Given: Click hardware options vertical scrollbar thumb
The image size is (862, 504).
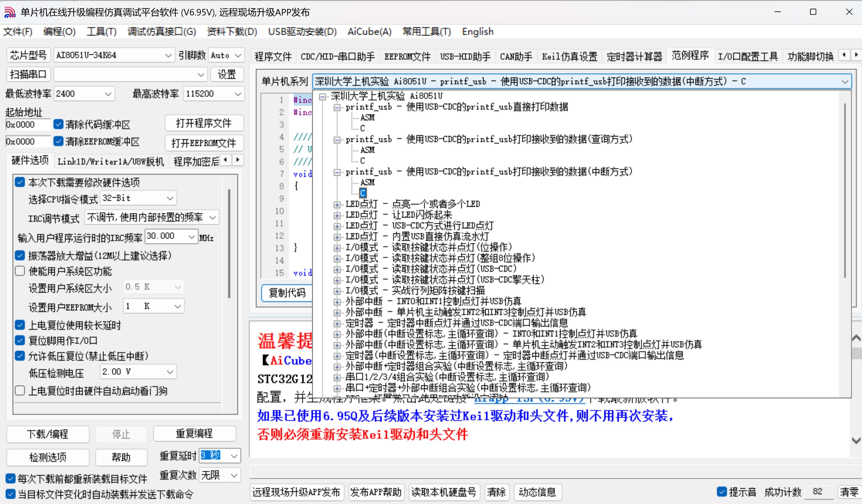Looking at the screenshot, I should click(229, 243).
